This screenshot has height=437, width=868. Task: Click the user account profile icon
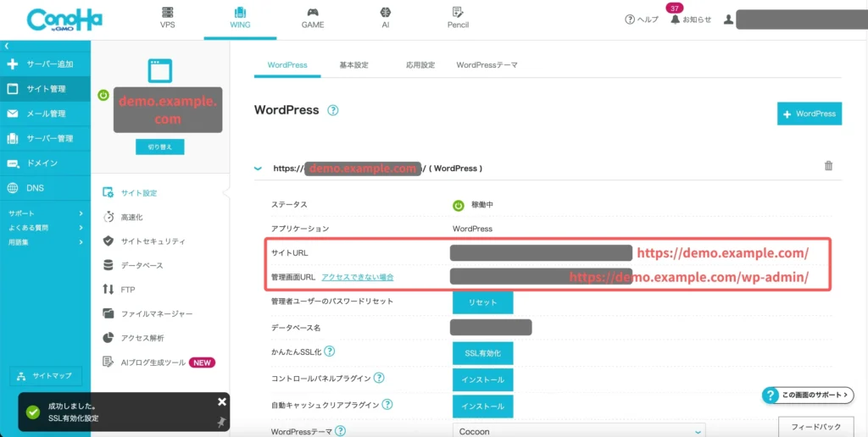point(728,19)
